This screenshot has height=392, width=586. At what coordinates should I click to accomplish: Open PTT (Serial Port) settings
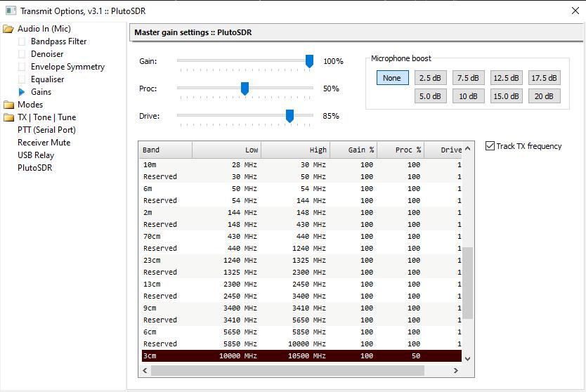[x=46, y=130]
